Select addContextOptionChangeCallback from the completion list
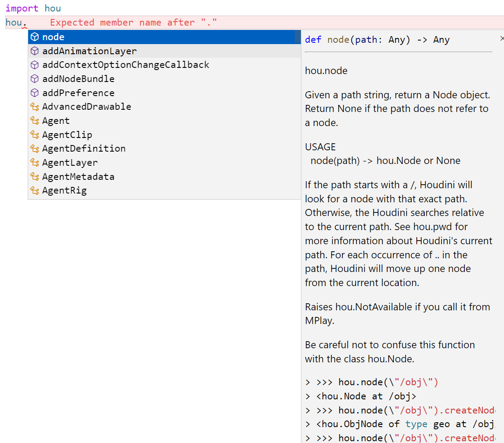Image resolution: width=504 pixels, height=443 pixels. (125, 65)
